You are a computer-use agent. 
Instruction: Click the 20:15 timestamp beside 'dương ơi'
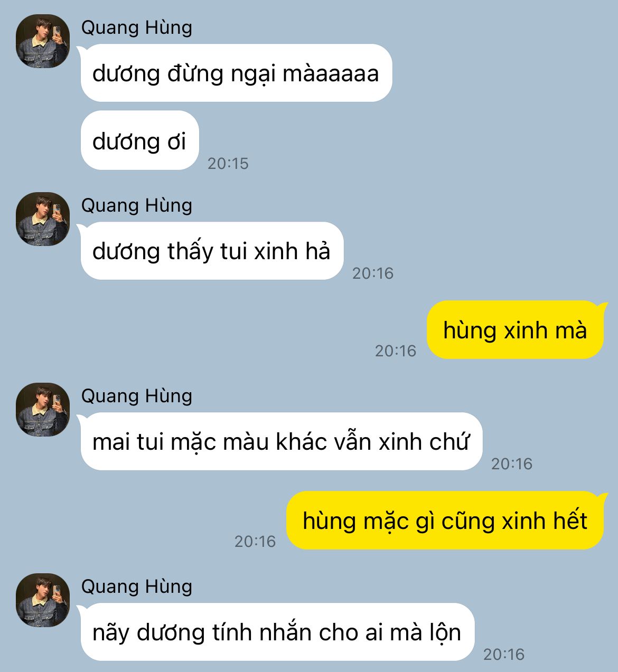[x=228, y=164]
